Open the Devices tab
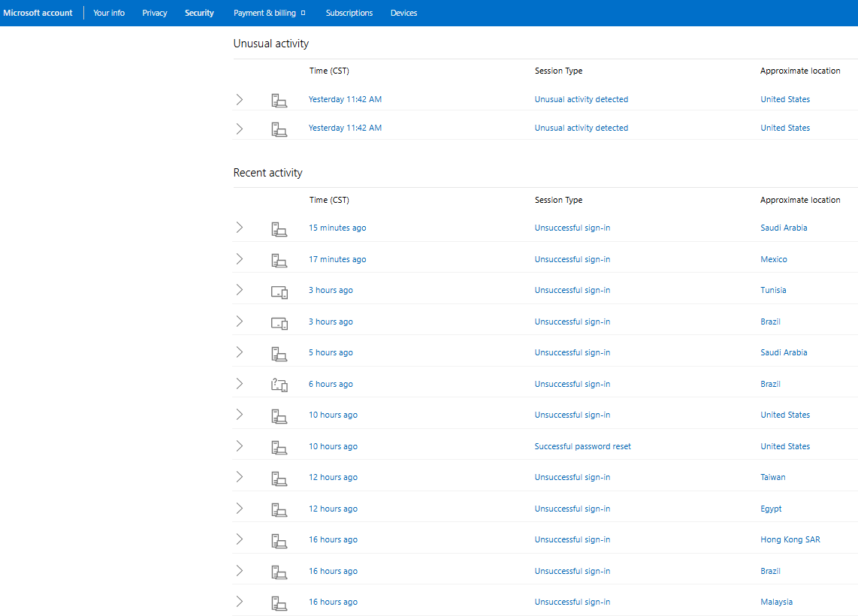This screenshot has height=616, width=858. 403,13
